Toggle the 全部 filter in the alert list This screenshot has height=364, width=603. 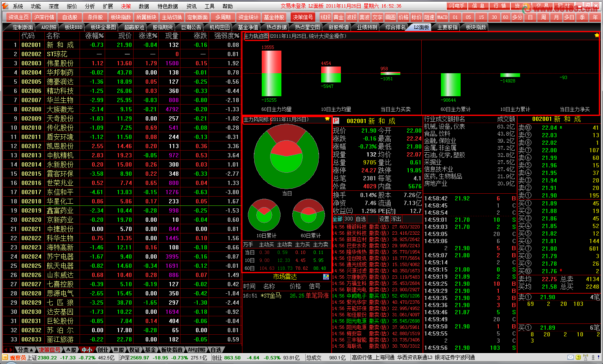(x=337, y=219)
